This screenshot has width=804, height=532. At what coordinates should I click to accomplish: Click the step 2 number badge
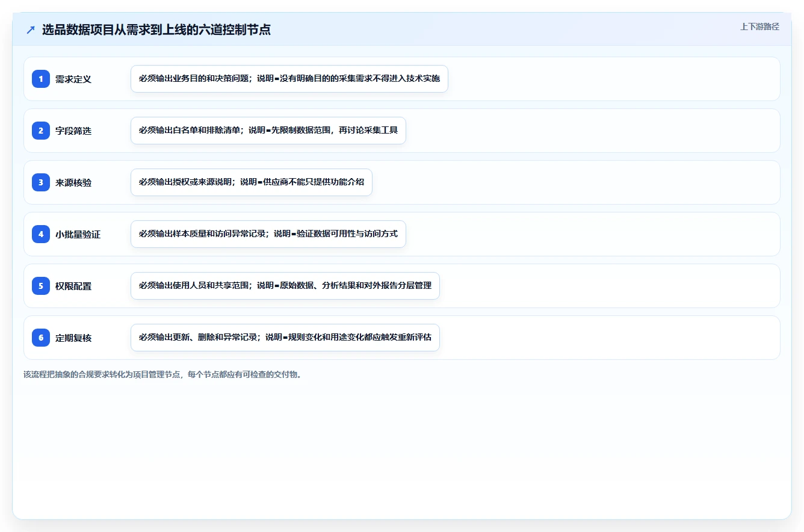pos(41,131)
